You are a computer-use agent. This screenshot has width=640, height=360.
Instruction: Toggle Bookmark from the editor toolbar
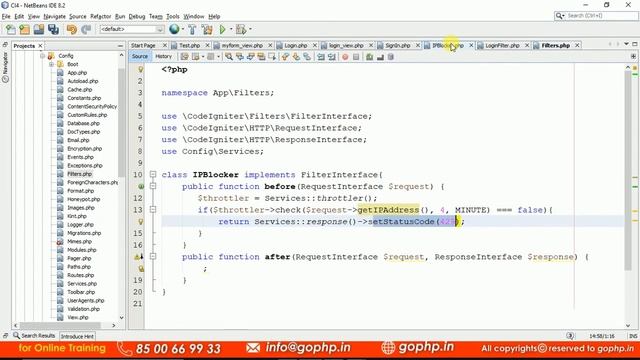point(307,57)
